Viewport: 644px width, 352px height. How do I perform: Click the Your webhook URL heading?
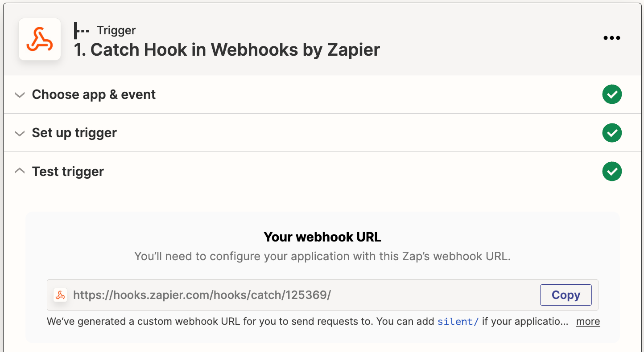click(x=322, y=237)
